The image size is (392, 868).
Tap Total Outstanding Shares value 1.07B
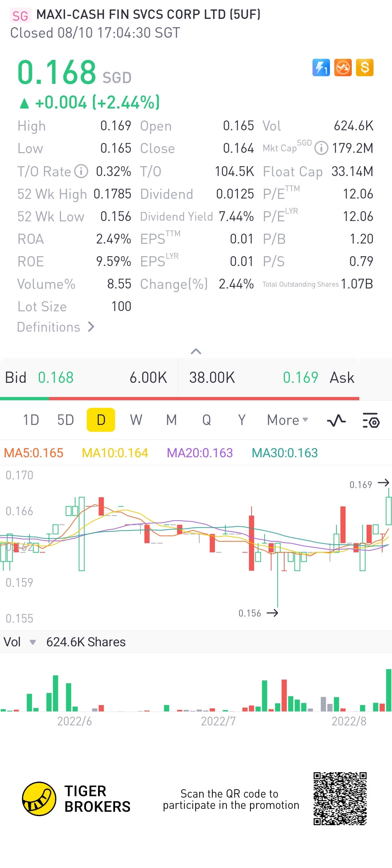click(x=357, y=284)
